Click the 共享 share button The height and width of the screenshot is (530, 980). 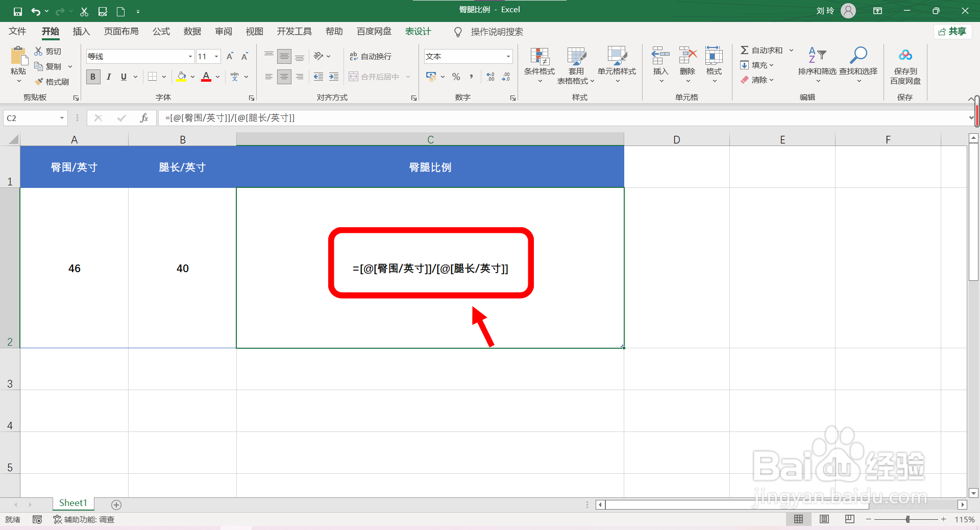coord(952,31)
